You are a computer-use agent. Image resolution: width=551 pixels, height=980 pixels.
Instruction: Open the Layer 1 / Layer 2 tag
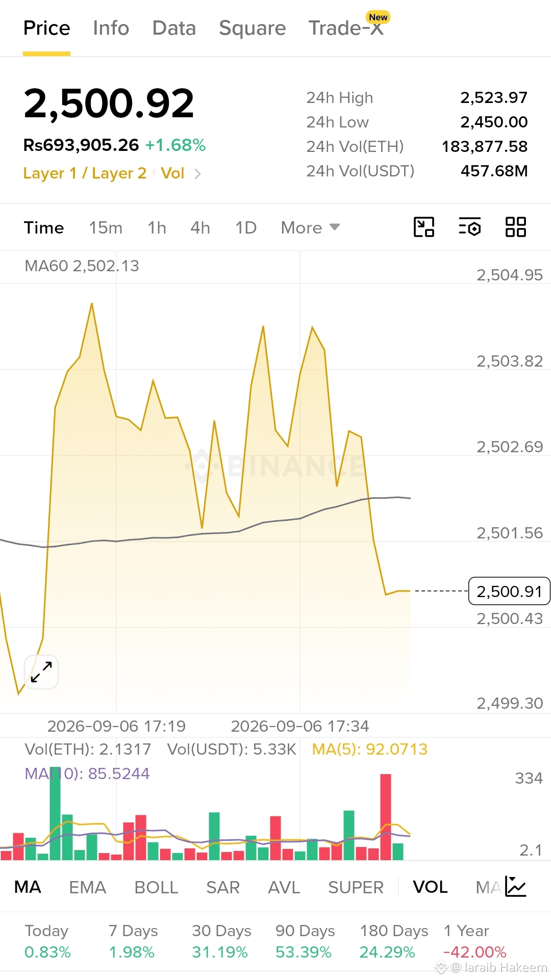pyautogui.click(x=85, y=173)
